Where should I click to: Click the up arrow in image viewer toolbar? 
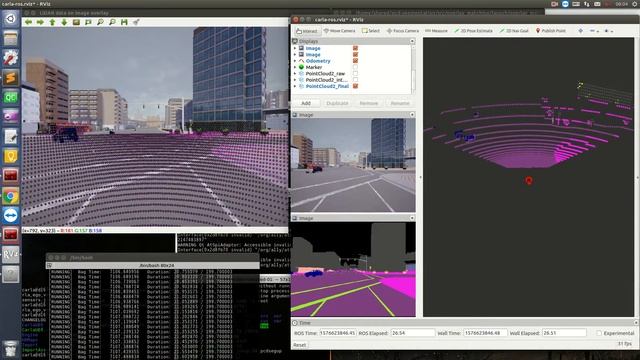pos(52,22)
